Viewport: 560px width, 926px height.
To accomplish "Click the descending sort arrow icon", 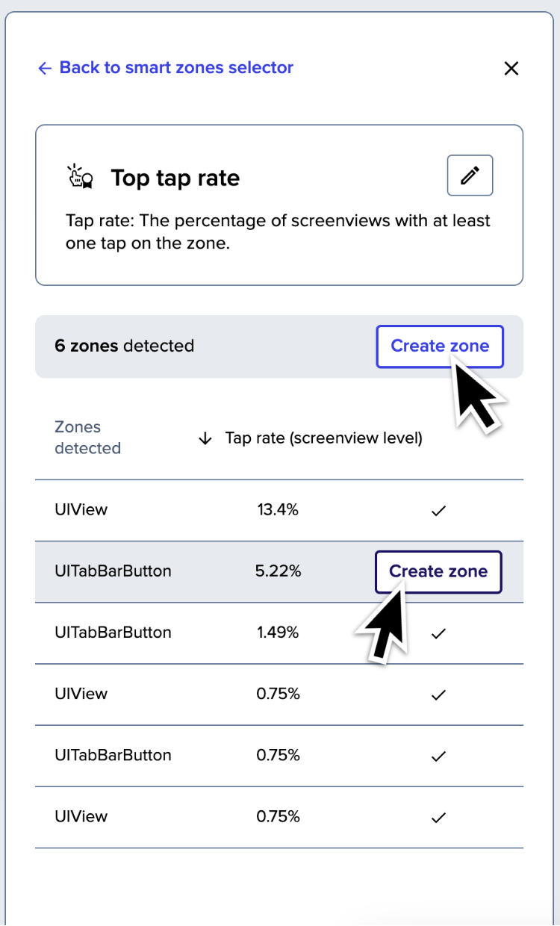I will tap(205, 439).
